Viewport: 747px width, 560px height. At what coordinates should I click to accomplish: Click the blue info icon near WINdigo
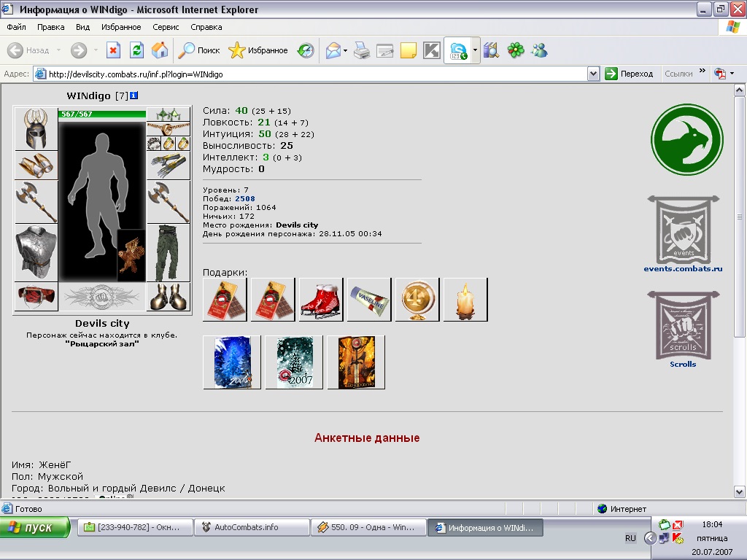click(x=134, y=96)
